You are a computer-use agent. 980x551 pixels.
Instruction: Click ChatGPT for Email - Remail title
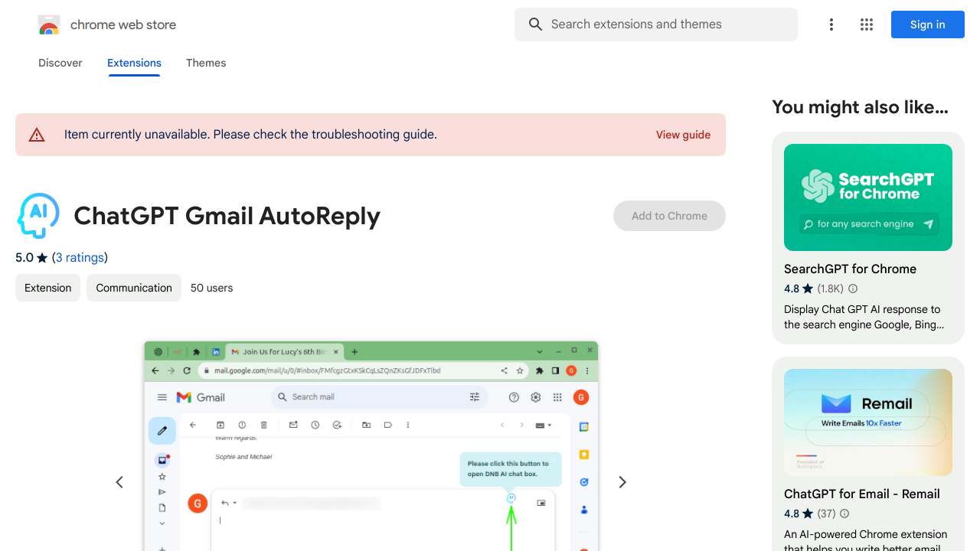point(862,494)
